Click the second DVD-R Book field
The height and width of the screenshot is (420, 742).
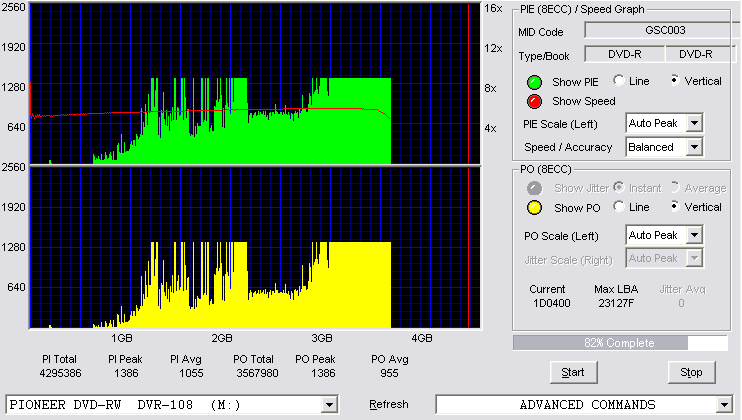point(699,54)
